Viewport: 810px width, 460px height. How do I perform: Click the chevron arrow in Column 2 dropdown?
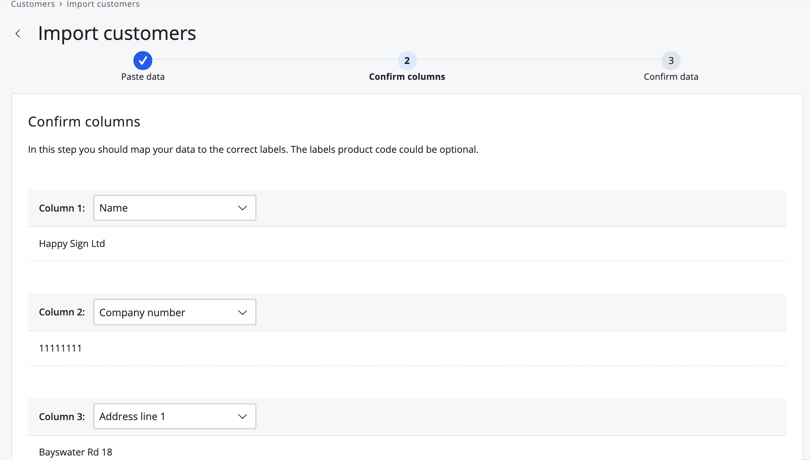coord(242,313)
